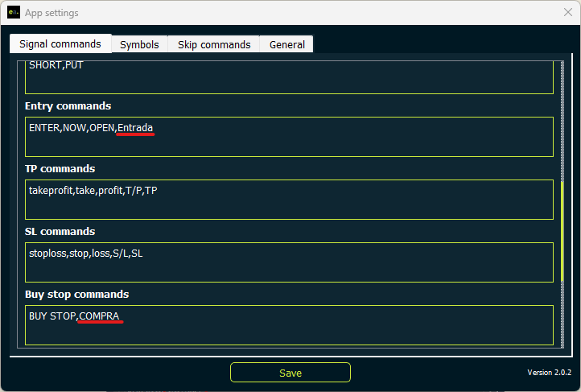Click inside the TP commands text box

(289, 200)
